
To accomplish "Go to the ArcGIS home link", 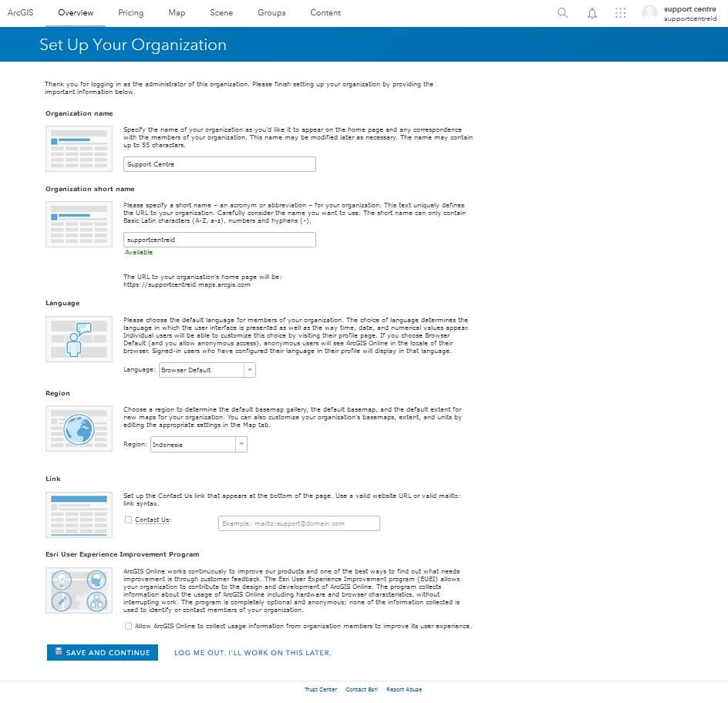I will click(20, 12).
